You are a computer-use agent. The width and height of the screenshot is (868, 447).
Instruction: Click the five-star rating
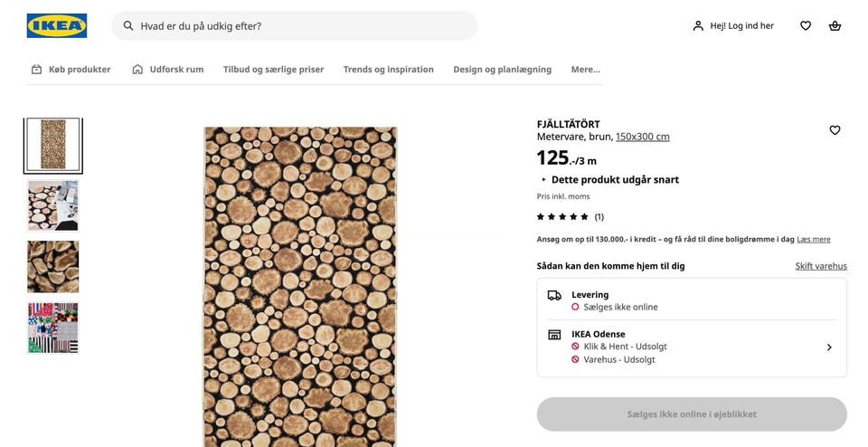click(x=561, y=216)
